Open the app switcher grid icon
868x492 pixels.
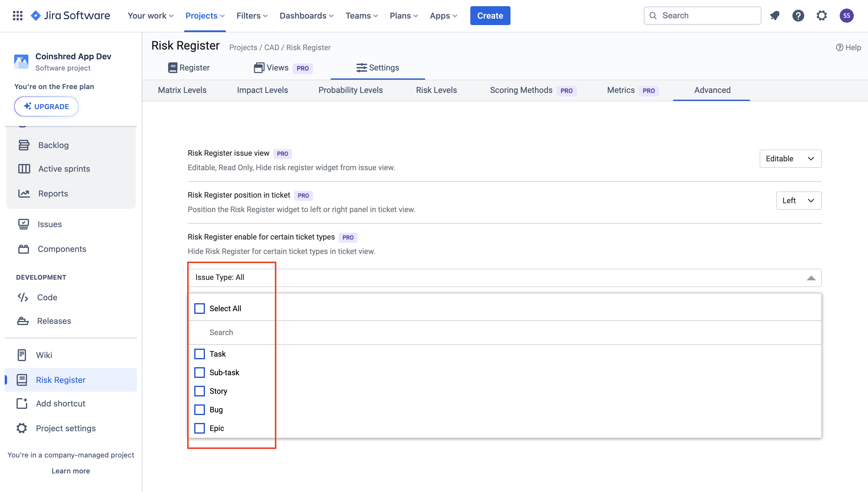[x=18, y=16]
